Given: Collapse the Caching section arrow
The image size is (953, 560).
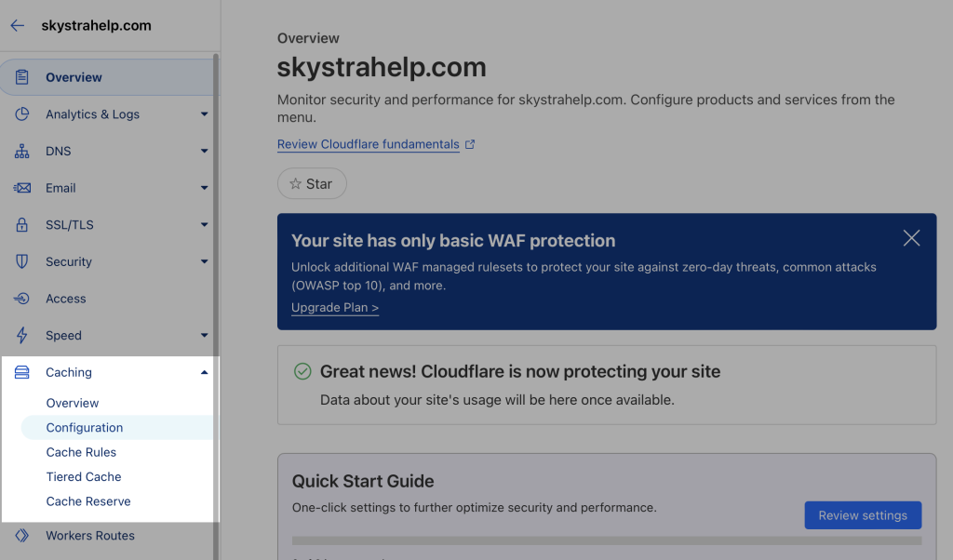Looking at the screenshot, I should click(x=204, y=372).
